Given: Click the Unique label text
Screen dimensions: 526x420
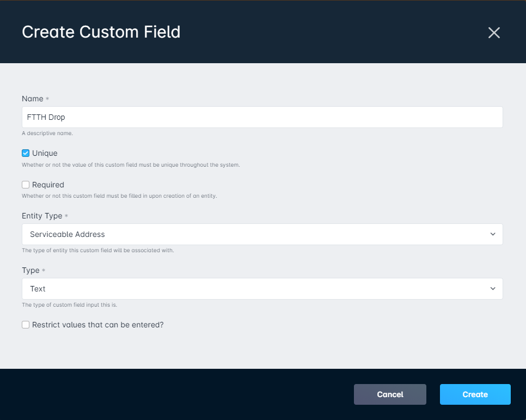Looking at the screenshot, I should (x=45, y=153).
